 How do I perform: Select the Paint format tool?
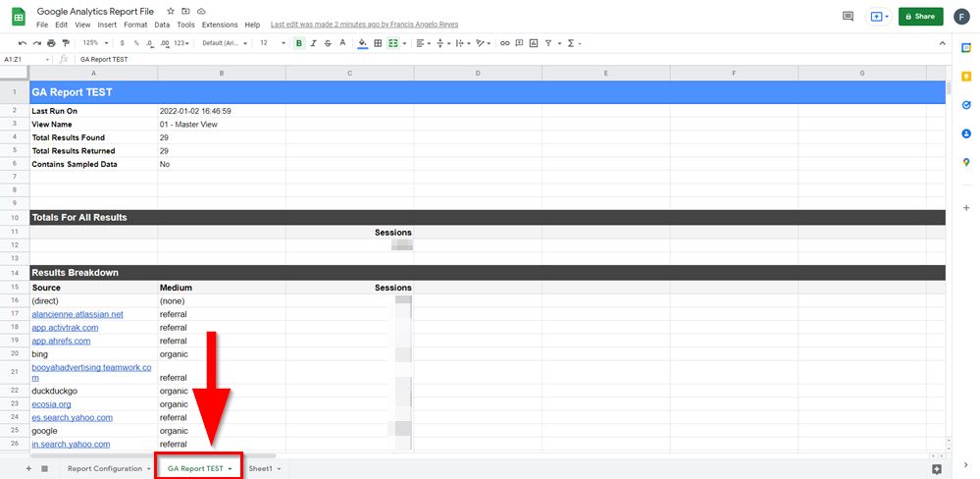point(66,43)
